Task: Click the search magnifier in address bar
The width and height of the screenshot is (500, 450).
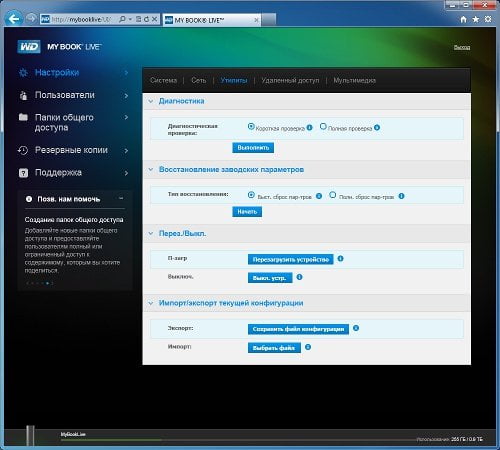Action: pos(122,19)
